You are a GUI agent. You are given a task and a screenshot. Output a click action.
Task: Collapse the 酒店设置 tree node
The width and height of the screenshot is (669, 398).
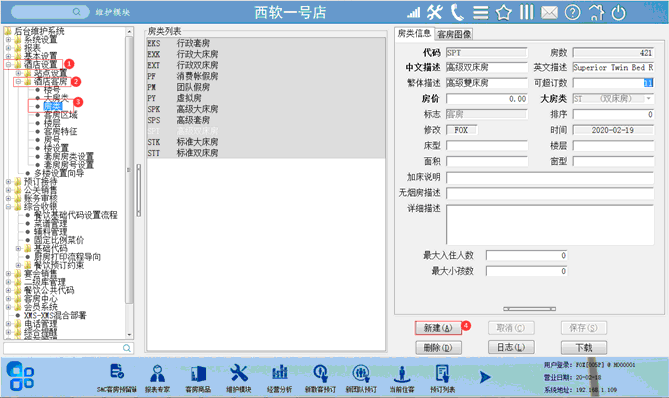click(x=8, y=65)
